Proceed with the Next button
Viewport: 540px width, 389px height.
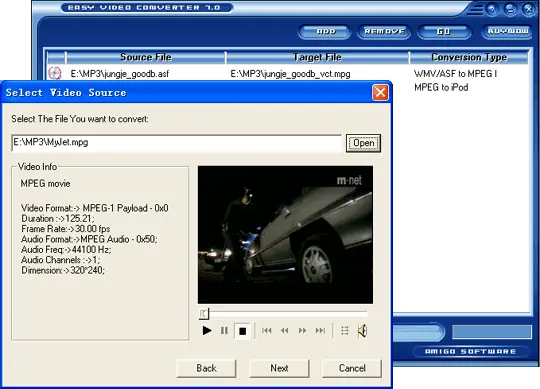click(x=279, y=368)
